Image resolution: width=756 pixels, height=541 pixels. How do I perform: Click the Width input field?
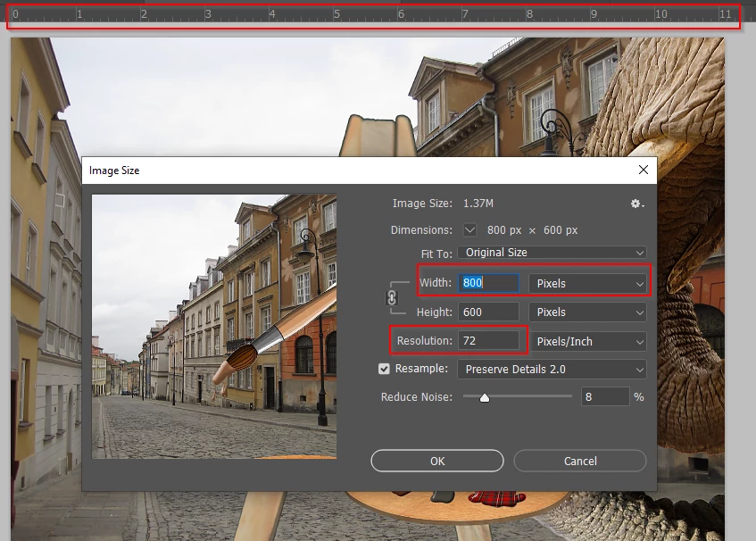pos(488,283)
